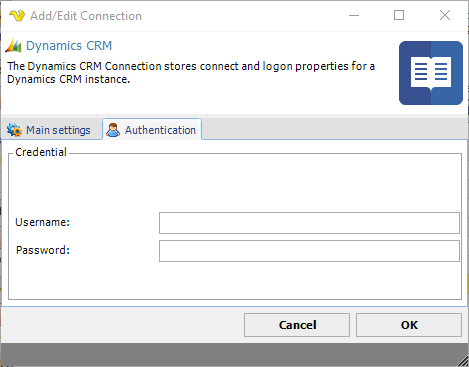
Task: Minimize the Add/Edit Connection window
Action: (354, 15)
